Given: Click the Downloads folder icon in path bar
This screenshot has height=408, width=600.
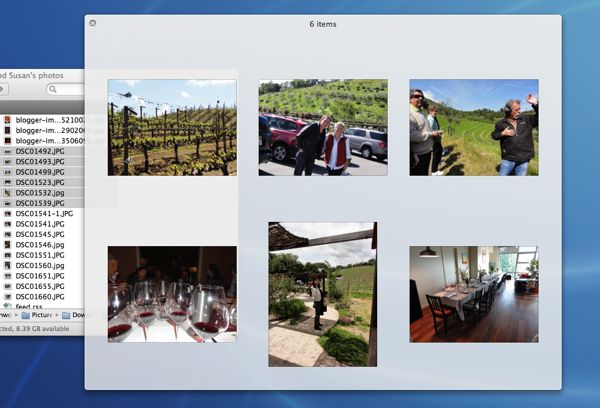Looking at the screenshot, I should 66,315.
